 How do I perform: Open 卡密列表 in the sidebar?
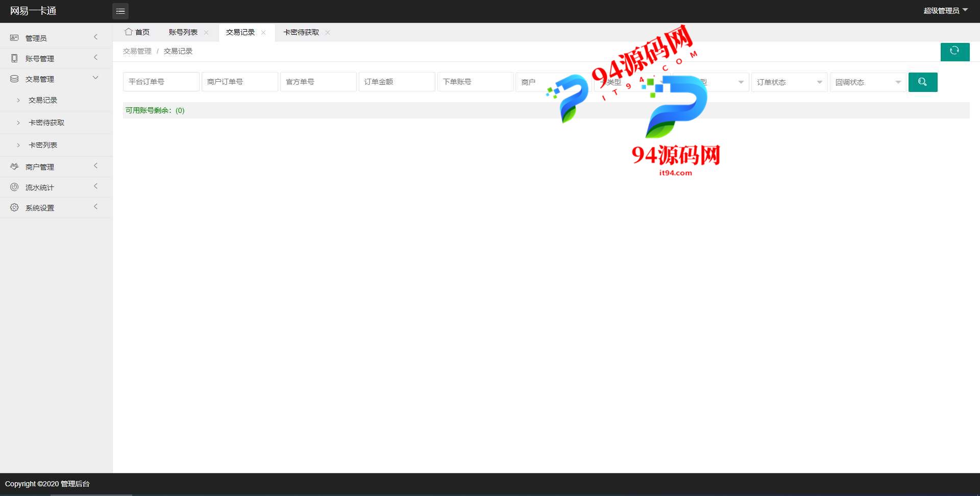(x=56, y=145)
